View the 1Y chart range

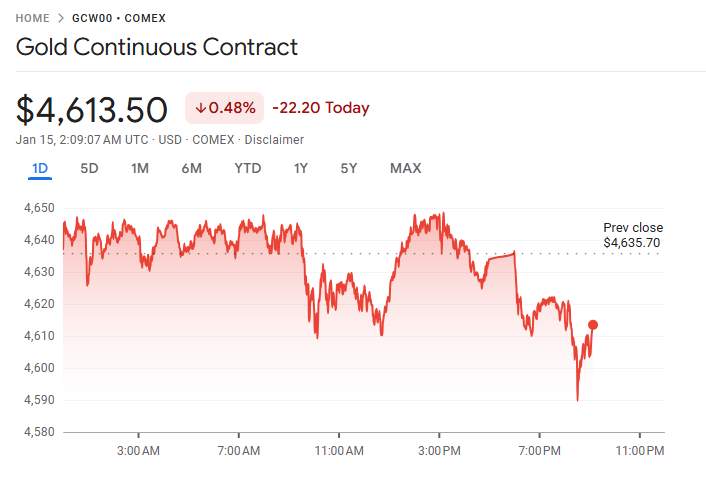coord(300,168)
